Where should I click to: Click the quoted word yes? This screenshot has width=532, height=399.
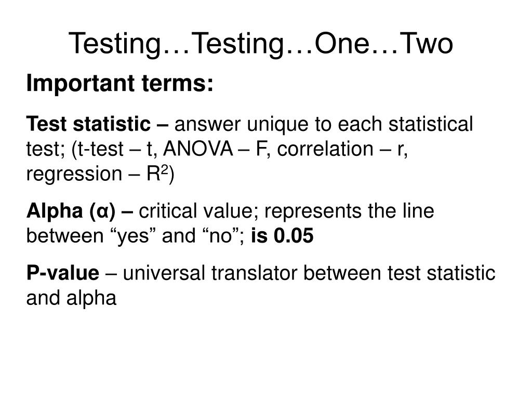pos(132,236)
